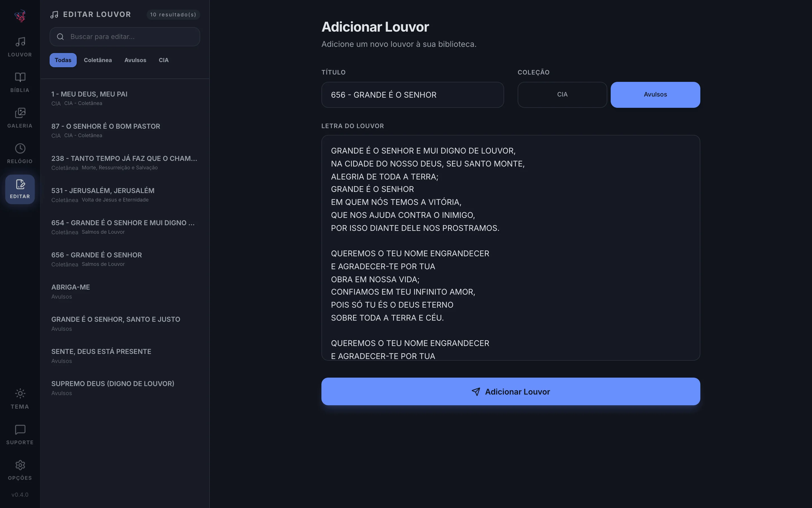Open '87 - O SENHOR É O BOM PASTOR'

125,130
